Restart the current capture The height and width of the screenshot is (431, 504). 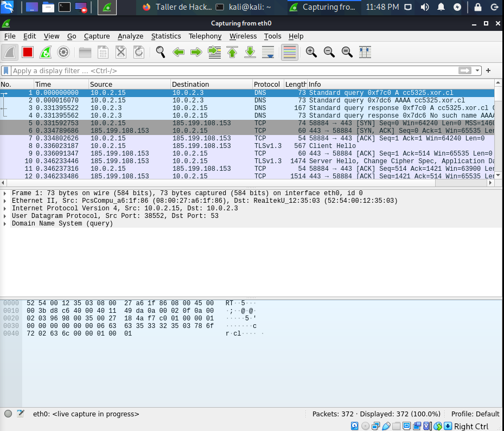click(x=46, y=52)
